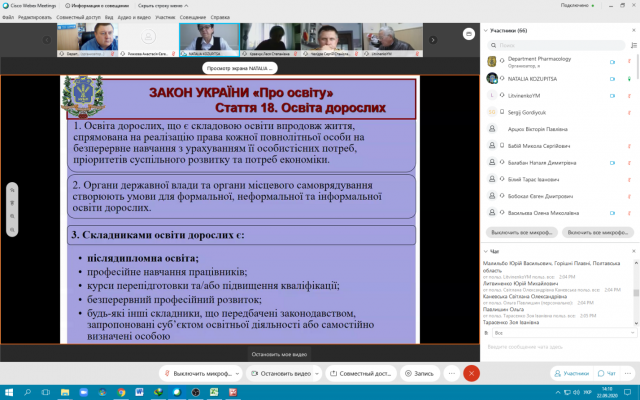Click NATALIA KOZUPITSA camera icon
Image resolution: width=640 pixels, height=400 pixels.
612,79
